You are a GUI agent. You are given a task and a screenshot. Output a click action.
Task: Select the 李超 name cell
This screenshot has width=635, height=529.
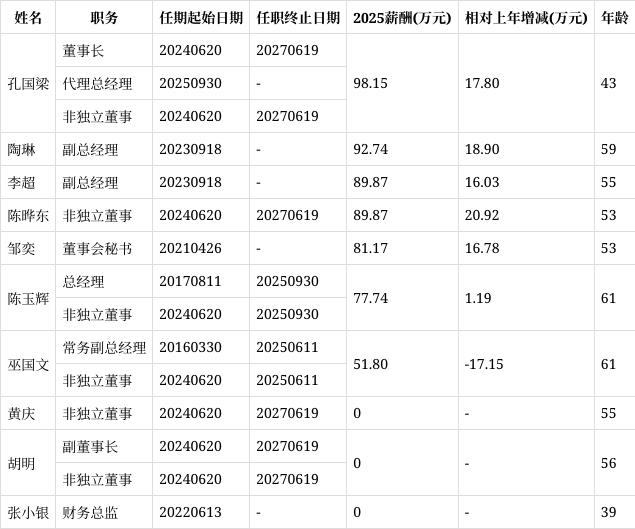click(x=28, y=182)
